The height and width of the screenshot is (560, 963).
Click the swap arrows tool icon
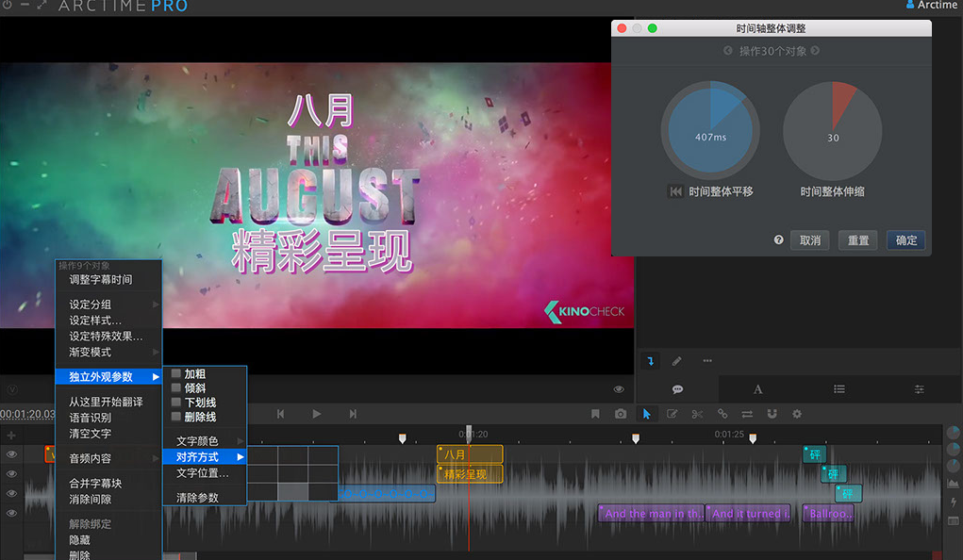pos(747,414)
